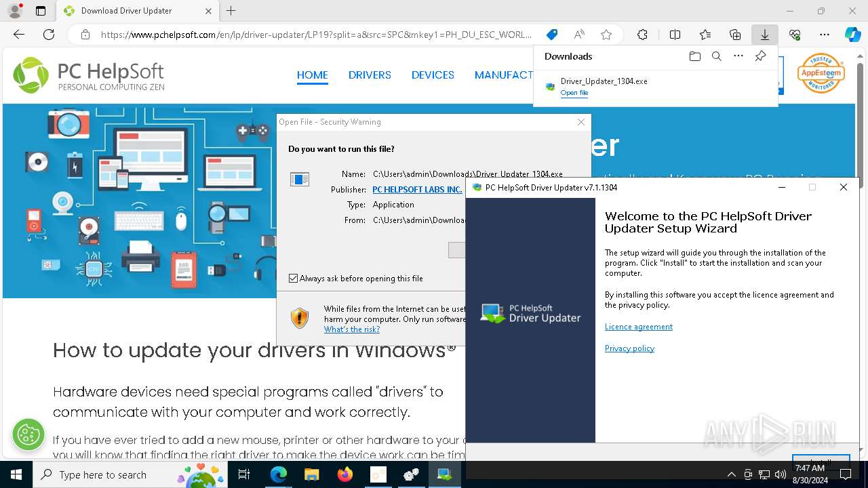868x488 pixels.
Task: Click the cookie settings green icon
Action: coord(28,434)
